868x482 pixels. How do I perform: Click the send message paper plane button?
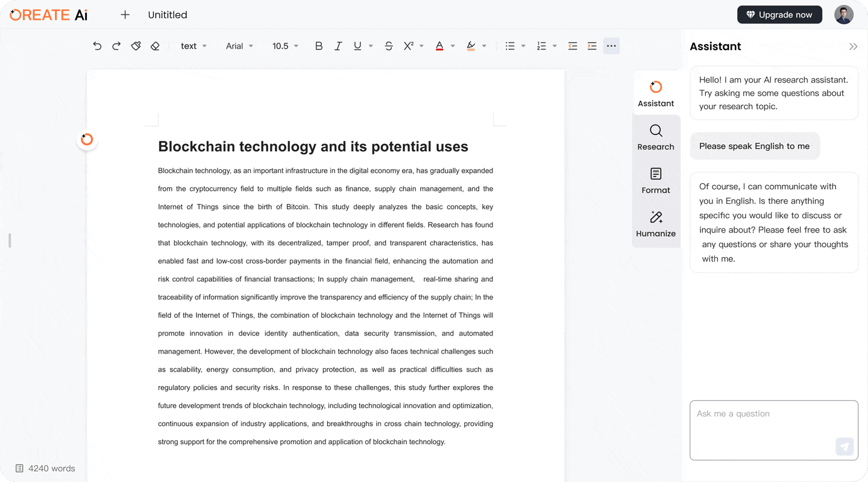844,446
